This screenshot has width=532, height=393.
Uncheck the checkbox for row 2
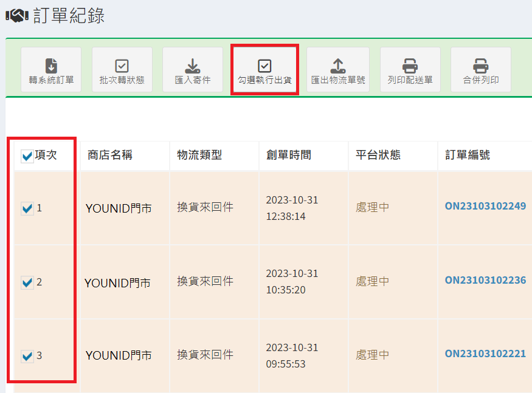(27, 282)
